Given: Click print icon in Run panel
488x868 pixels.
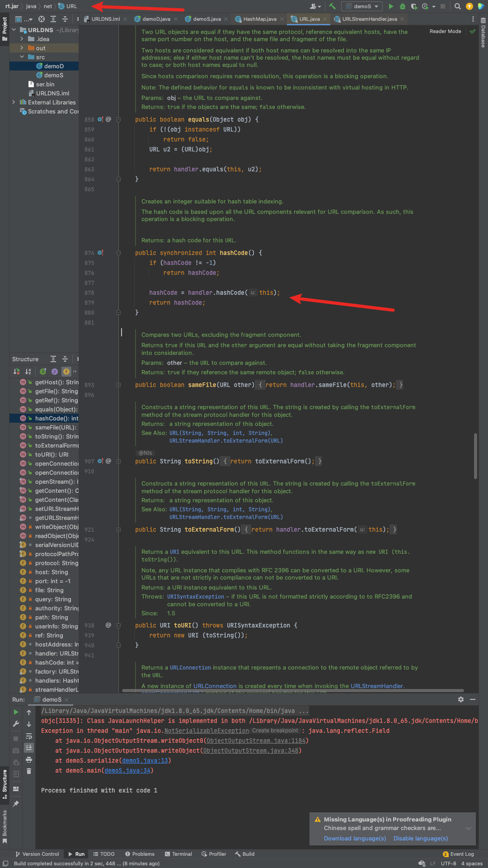Looking at the screenshot, I should 29,759.
